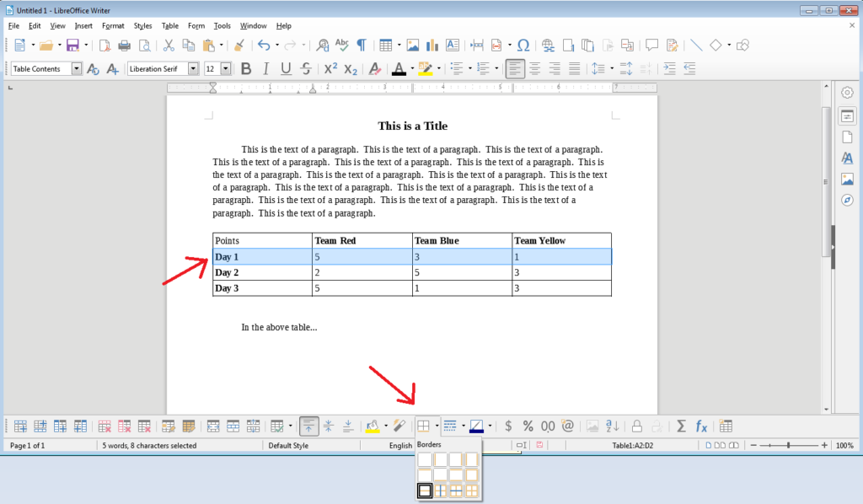Screen dimensions: 863x504
Task: Open the Navigator from the sidebar
Action: (847, 201)
